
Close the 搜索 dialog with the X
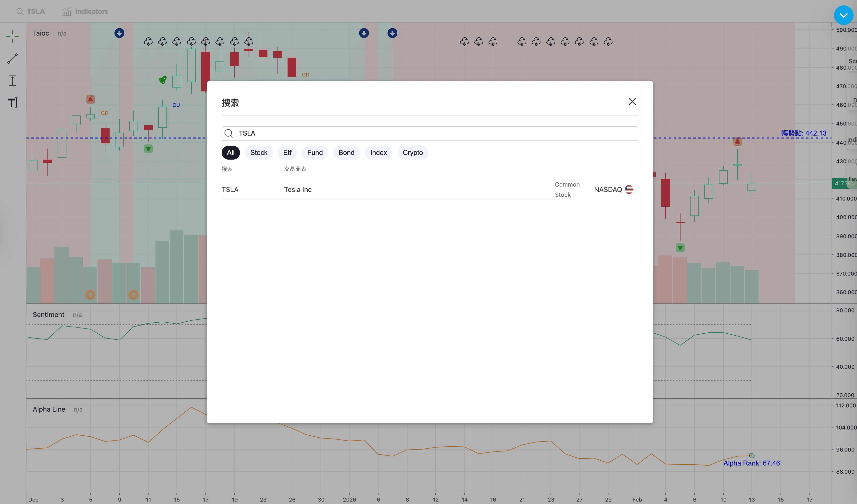pos(632,102)
